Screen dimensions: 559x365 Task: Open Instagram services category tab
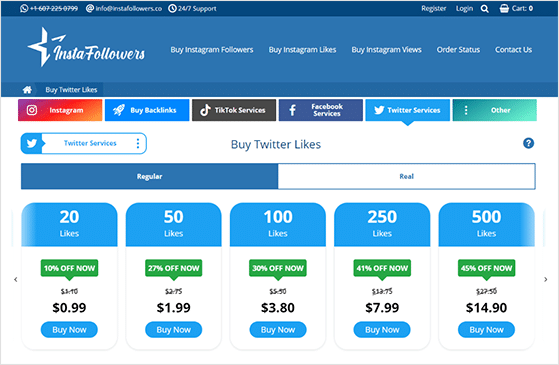(60, 110)
